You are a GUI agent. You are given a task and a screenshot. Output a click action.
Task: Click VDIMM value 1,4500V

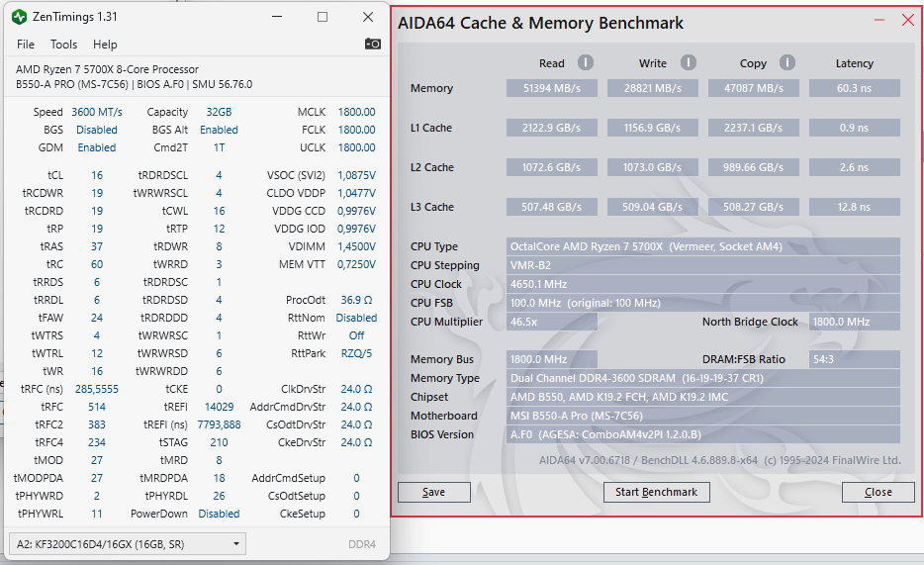pos(356,246)
